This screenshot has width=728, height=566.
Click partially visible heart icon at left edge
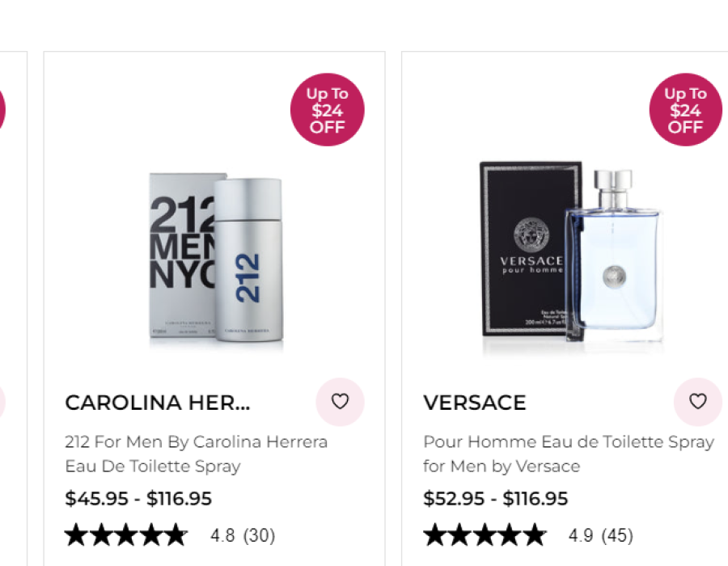click(x=2, y=402)
